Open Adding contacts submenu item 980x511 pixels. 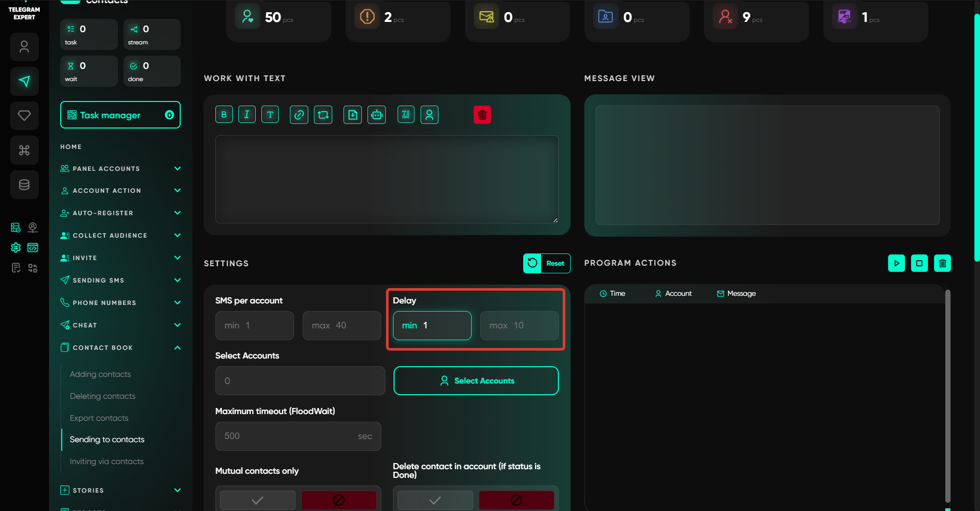click(101, 374)
